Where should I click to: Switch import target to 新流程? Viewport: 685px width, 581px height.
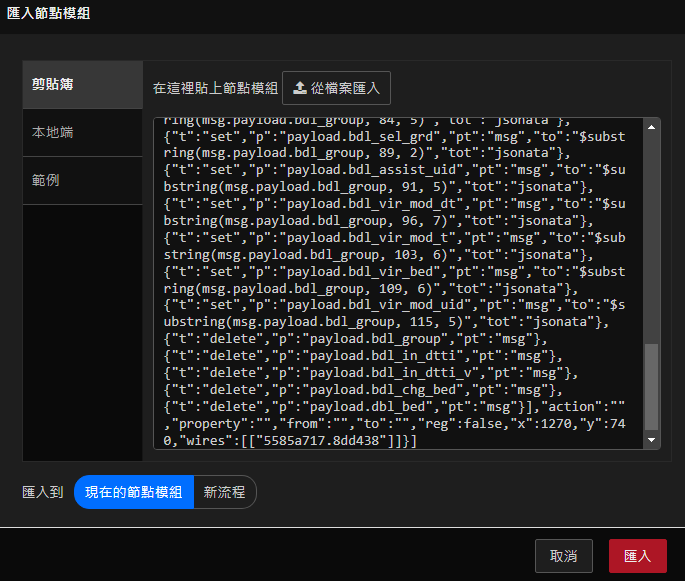click(225, 492)
